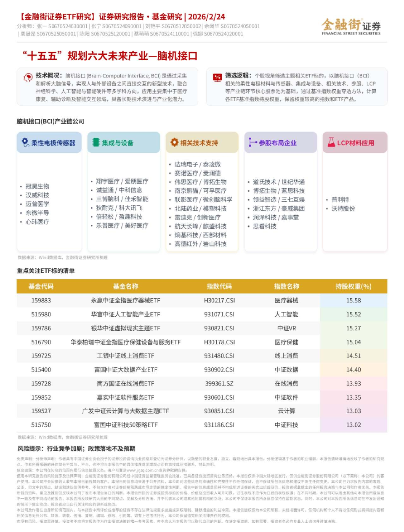Image resolution: width=404 pixels, height=532 pixels.
Task: Open the www.jrjzq.com.cn link in disclaimer
Action: (x=141, y=470)
